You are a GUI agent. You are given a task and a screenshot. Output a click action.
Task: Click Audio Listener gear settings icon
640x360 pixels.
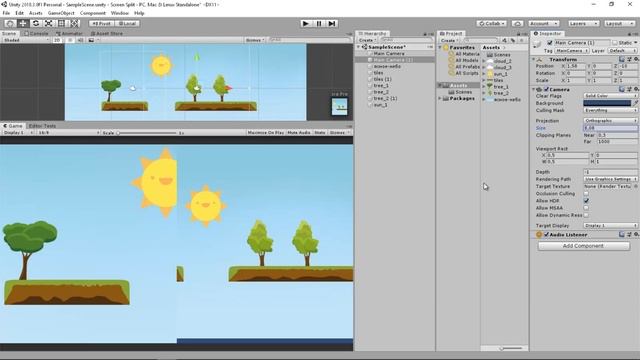coord(636,235)
